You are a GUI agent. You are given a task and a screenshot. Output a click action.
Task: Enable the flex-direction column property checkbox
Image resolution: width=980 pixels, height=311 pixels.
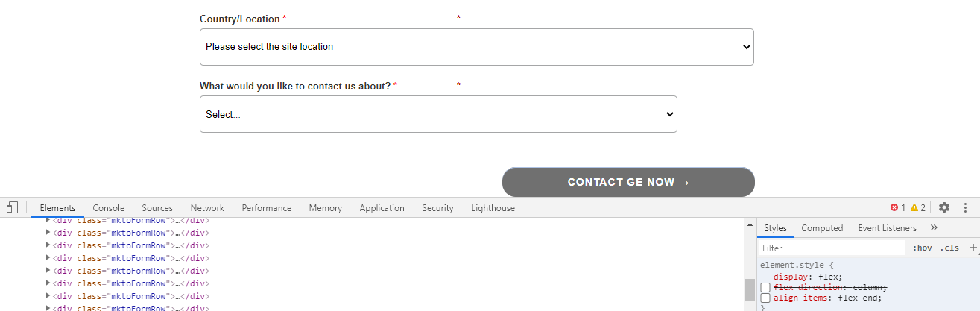765,288
